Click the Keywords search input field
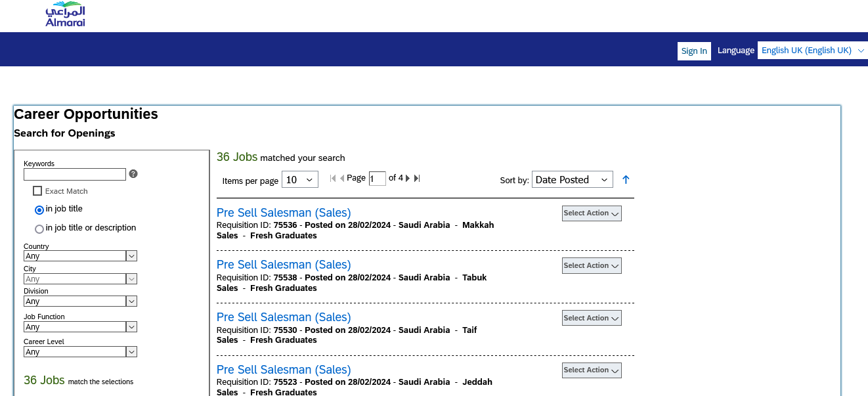The image size is (868, 396). 74,175
